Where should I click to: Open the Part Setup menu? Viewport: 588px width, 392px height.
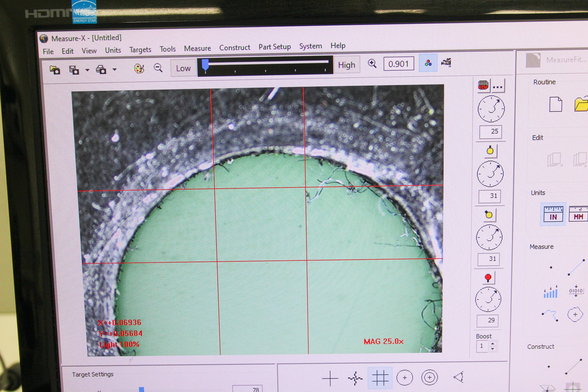coord(274,47)
